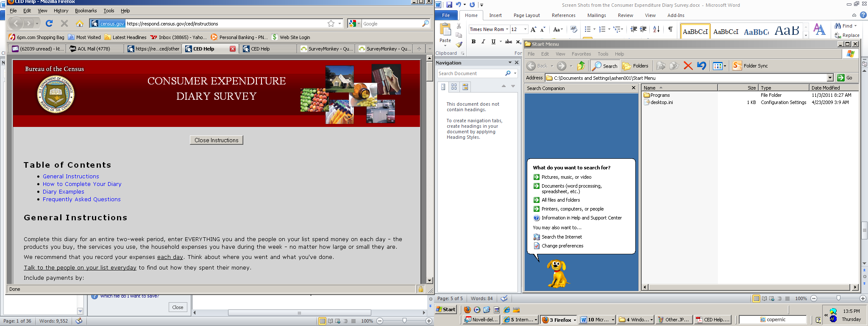The width and height of the screenshot is (868, 326).
Task: Launch Internet Explorer from the Quick Launch bar
Action: [x=506, y=310]
